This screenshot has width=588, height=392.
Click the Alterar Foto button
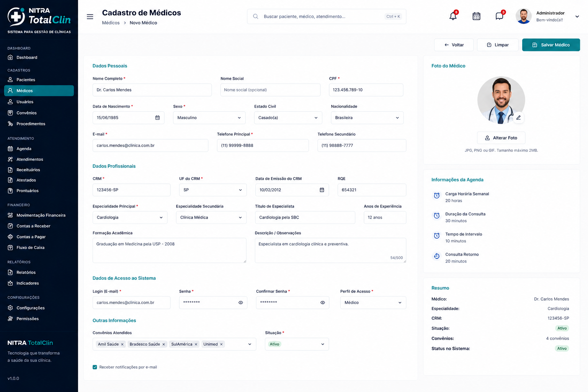(501, 138)
